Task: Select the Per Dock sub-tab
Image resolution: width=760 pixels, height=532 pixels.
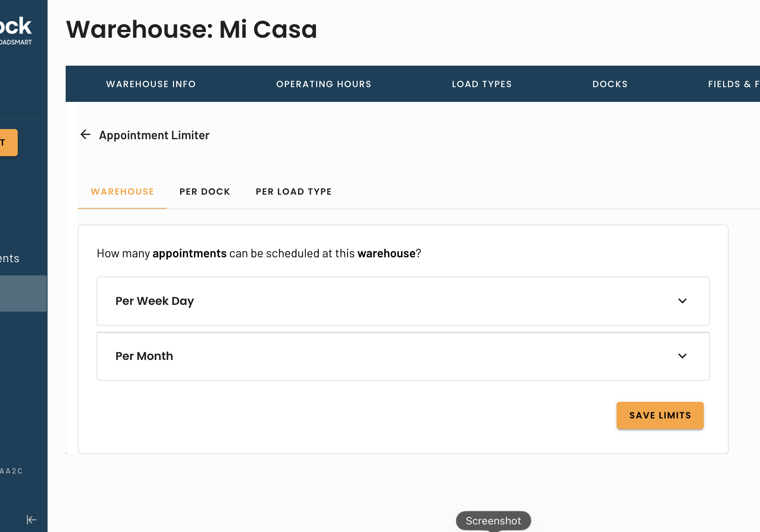Action: point(205,192)
